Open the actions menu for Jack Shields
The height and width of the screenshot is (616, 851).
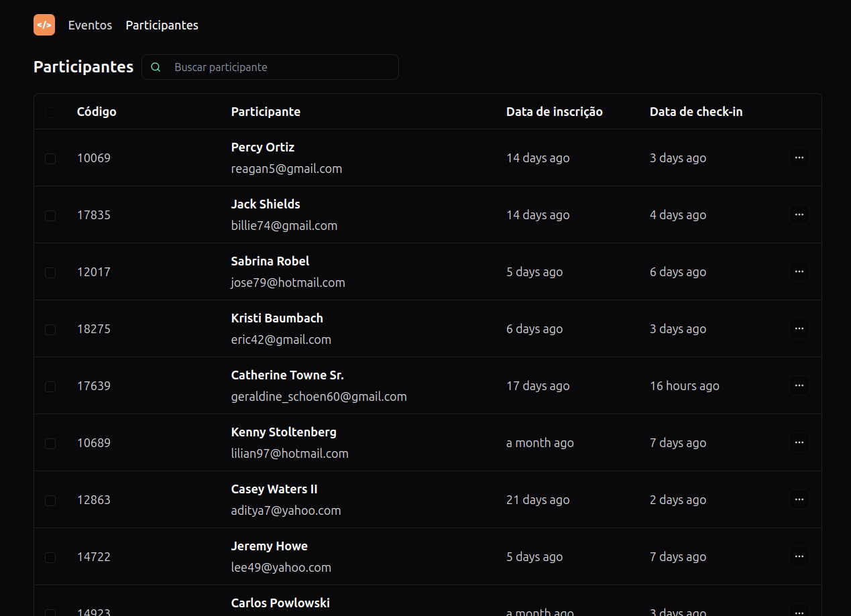tap(799, 215)
